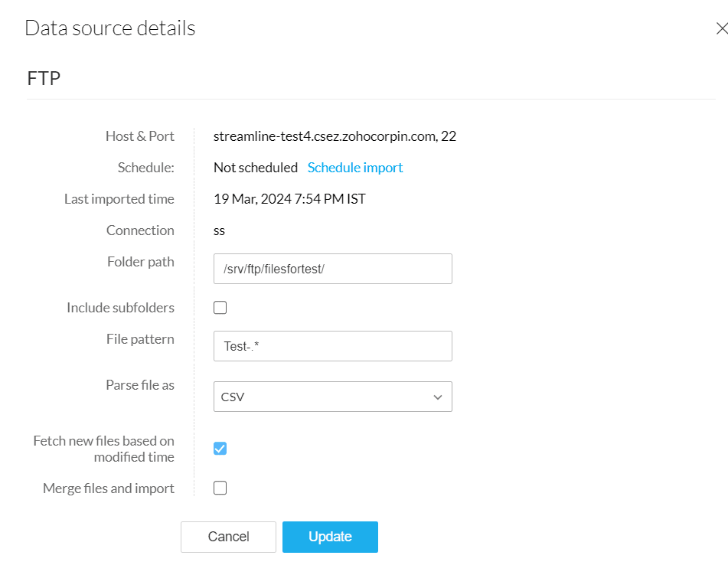Tick the Merge files and import checkbox
This screenshot has height=588, width=728.
pyautogui.click(x=220, y=488)
